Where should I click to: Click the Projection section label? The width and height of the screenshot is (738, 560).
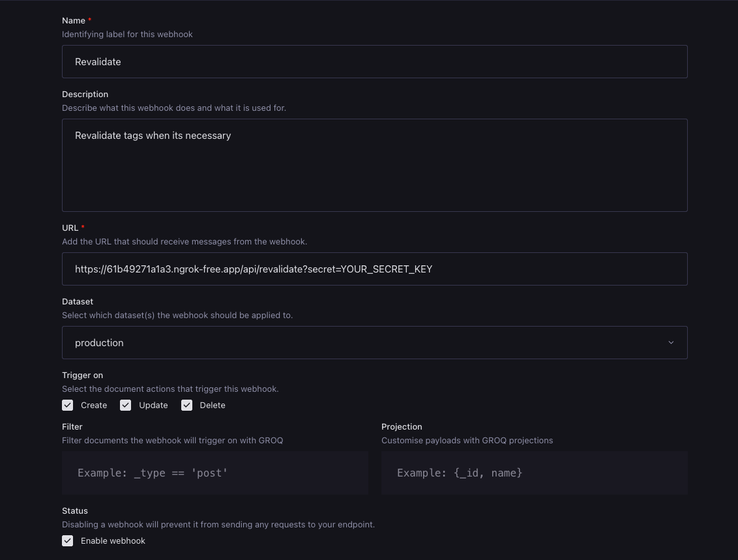coord(402,426)
